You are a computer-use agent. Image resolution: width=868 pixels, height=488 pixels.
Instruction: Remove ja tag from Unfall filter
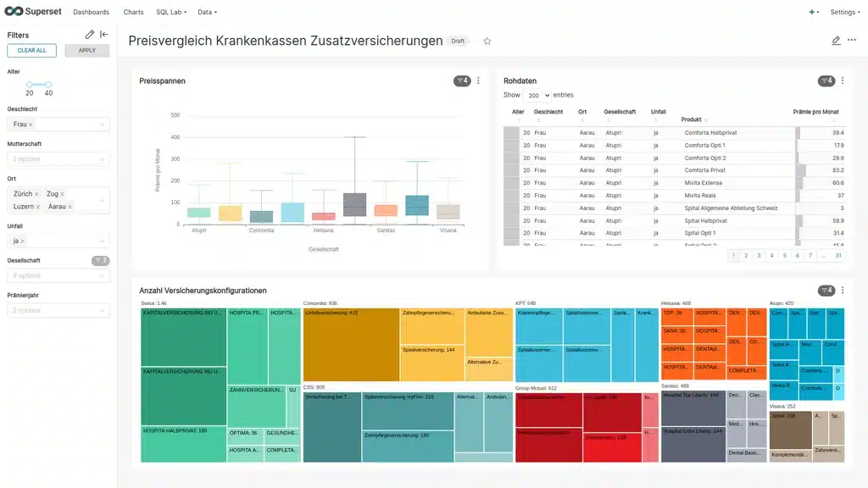pyautogui.click(x=22, y=241)
